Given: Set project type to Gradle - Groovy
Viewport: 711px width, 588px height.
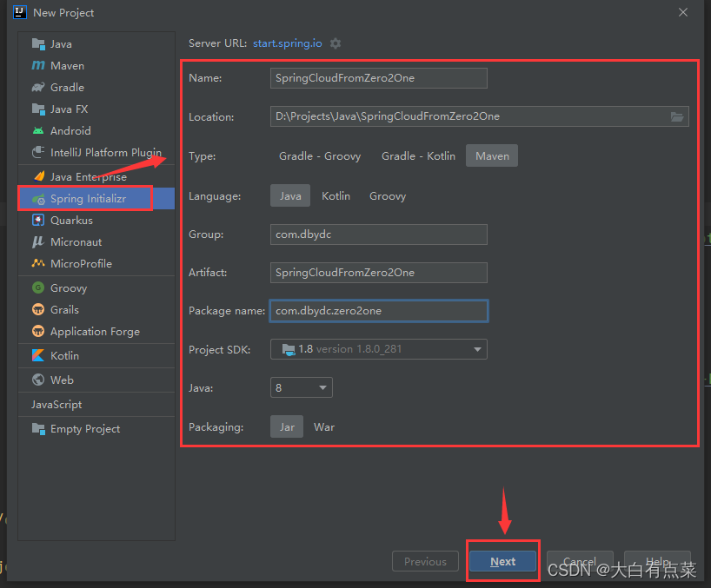Looking at the screenshot, I should 320,155.
